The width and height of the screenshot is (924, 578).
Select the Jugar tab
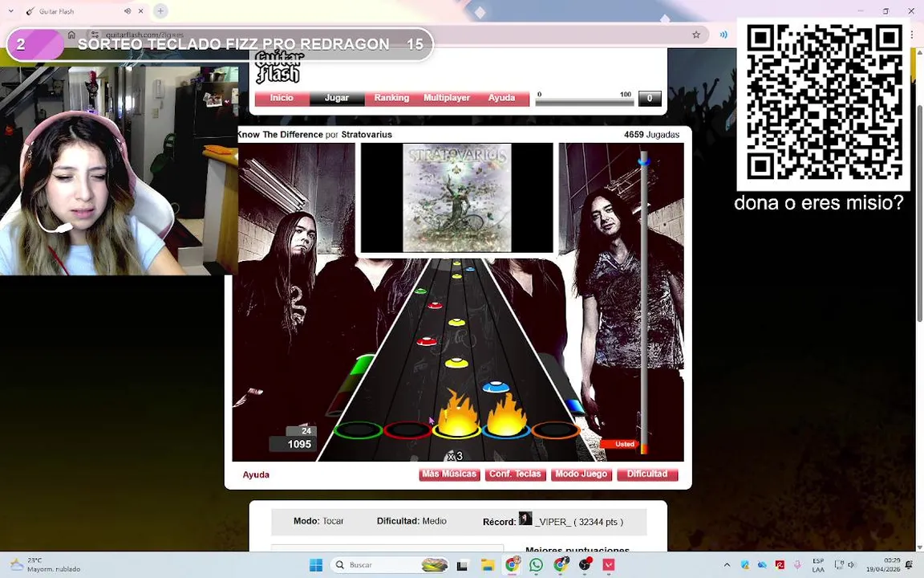[x=337, y=98]
